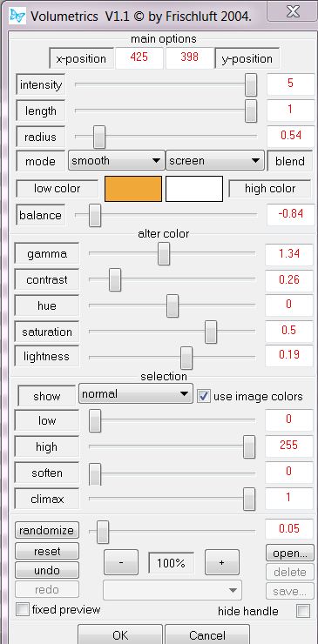Click the x-position value field
Viewport: 318px width, 644px height.
139,57
